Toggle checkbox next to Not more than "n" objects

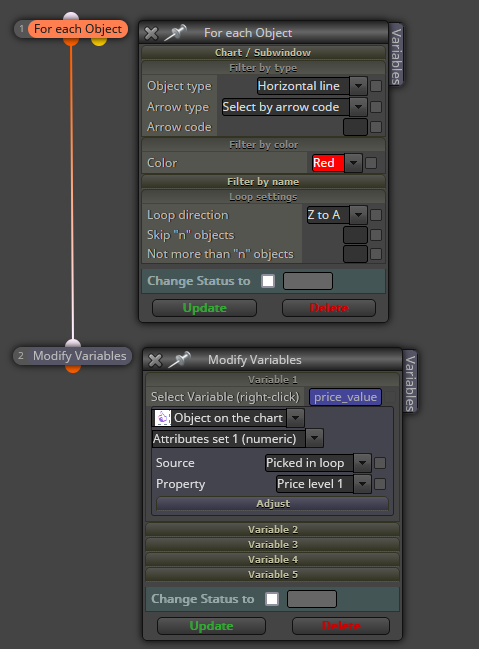[376, 254]
